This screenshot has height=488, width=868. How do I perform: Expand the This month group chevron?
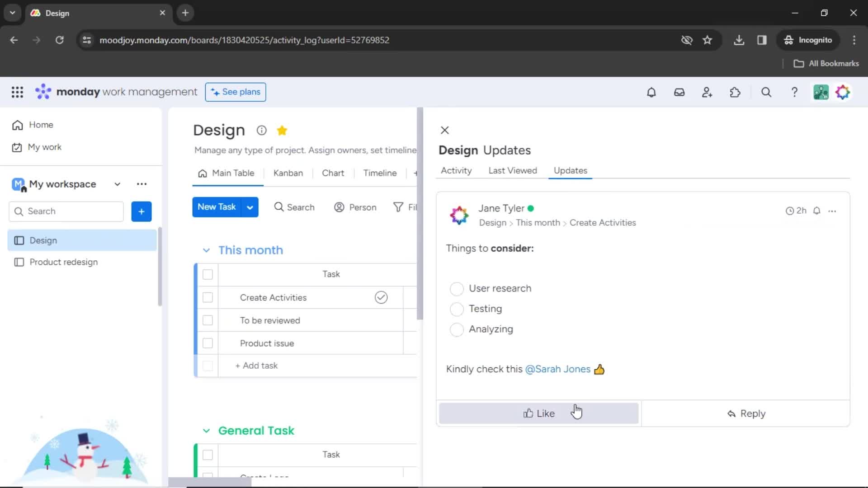207,250
